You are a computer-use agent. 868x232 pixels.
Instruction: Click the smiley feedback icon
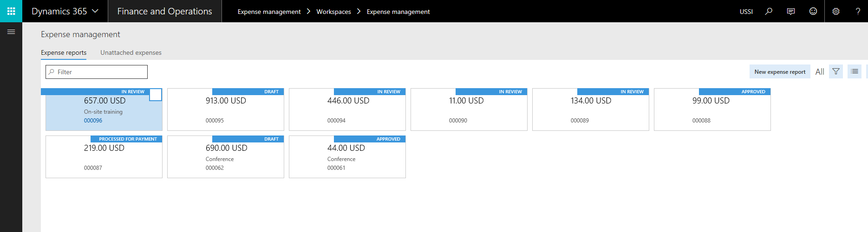pyautogui.click(x=813, y=11)
